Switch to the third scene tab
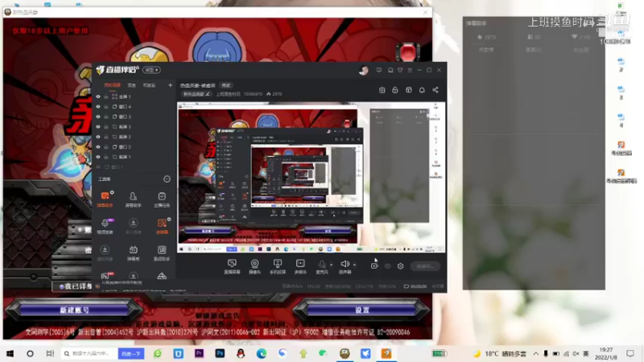This screenshot has width=644, height=362. coord(149,85)
